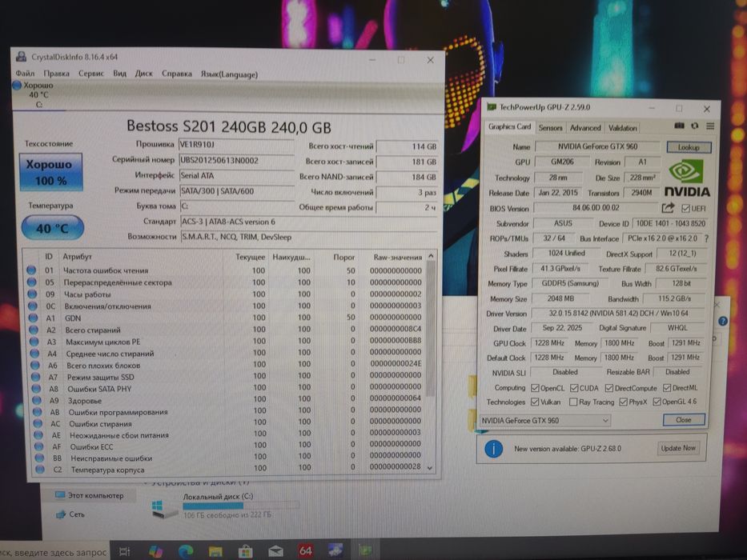Toggle the DirectCompute checkbox
This screenshot has width=747, height=560.
609,388
